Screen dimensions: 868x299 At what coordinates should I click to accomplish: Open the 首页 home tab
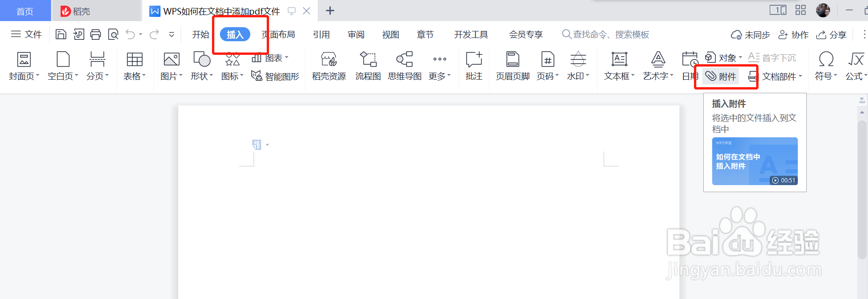(25, 11)
